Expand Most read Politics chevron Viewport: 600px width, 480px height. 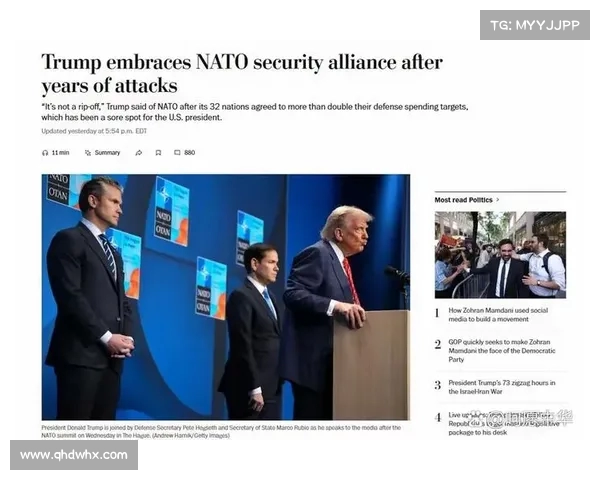[x=498, y=200]
